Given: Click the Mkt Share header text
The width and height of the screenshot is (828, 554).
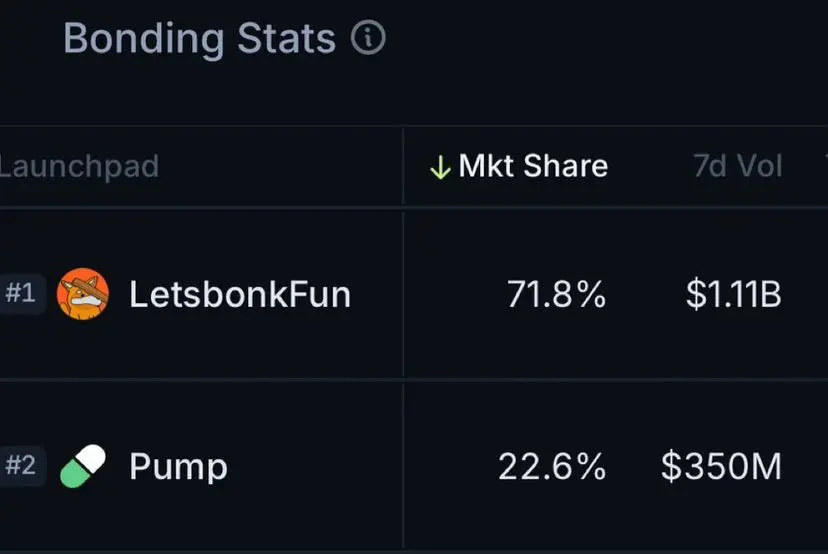Looking at the screenshot, I should 533,166.
